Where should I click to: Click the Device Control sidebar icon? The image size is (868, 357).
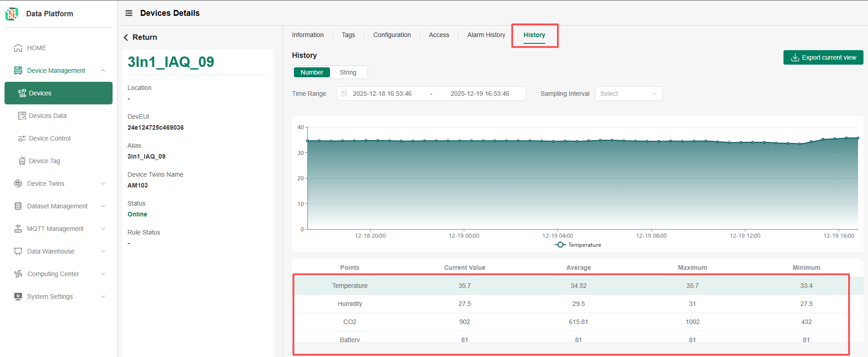[22, 138]
